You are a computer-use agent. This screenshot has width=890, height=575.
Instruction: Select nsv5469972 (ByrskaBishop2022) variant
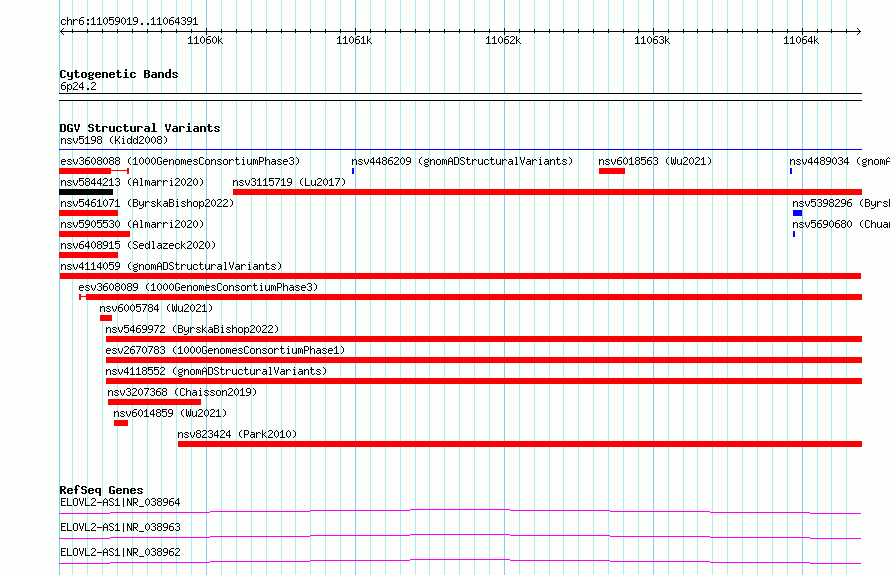(192, 329)
